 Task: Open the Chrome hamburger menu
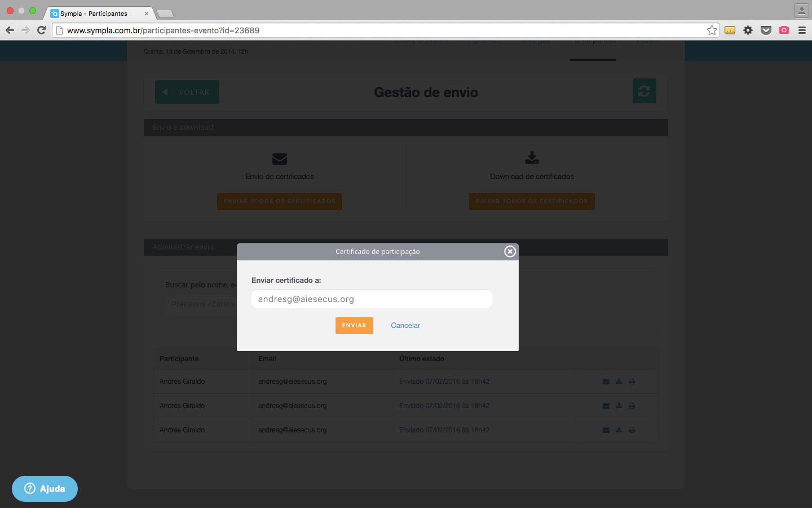(802, 30)
